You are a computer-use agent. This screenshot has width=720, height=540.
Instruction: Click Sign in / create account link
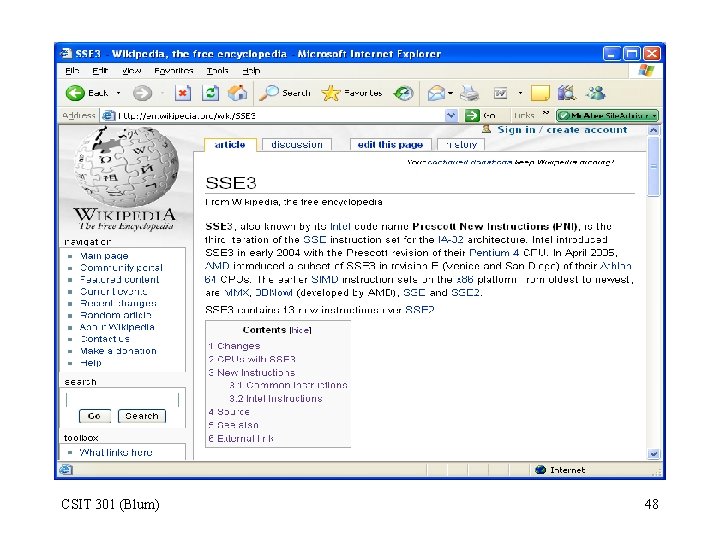(562, 130)
